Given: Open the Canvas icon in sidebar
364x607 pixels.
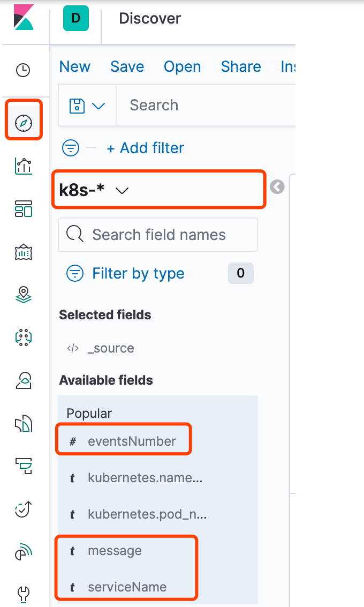Looking at the screenshot, I should click(x=24, y=252).
